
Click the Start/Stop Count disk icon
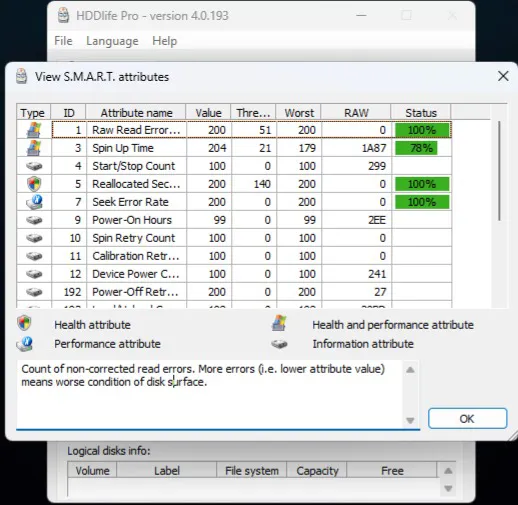(x=34, y=166)
